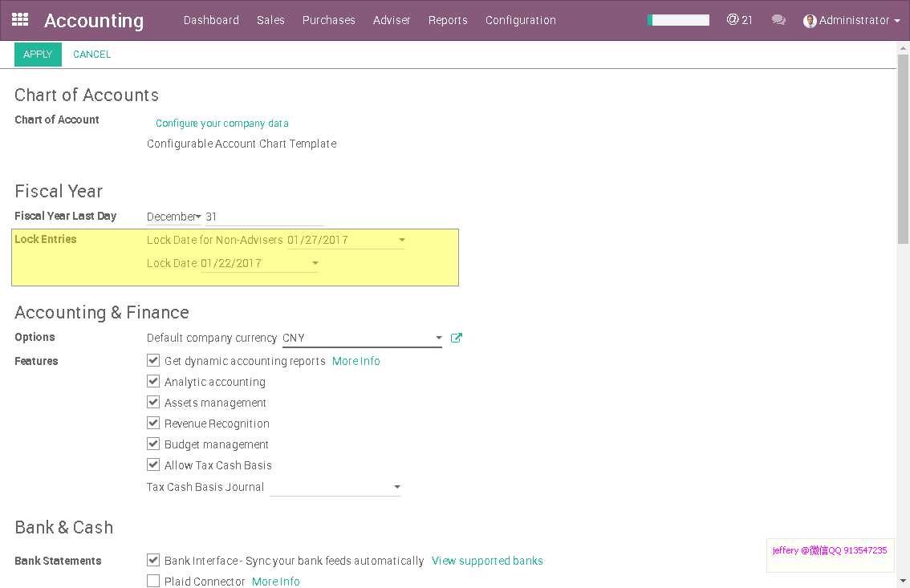The width and height of the screenshot is (910, 588).
Task: Click the Administrator avatar picture
Action: click(x=810, y=21)
